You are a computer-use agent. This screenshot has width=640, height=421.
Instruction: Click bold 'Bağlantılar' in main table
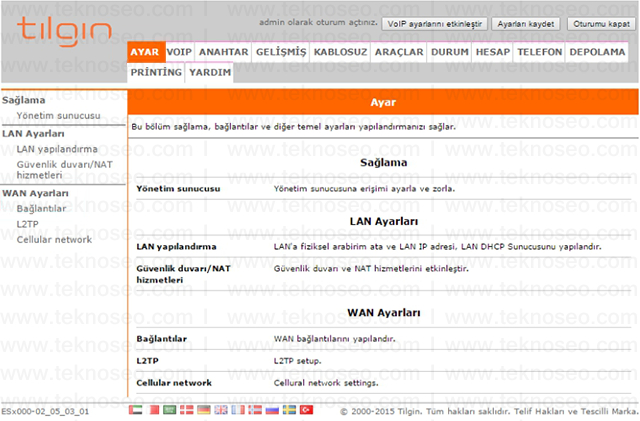pyautogui.click(x=162, y=339)
